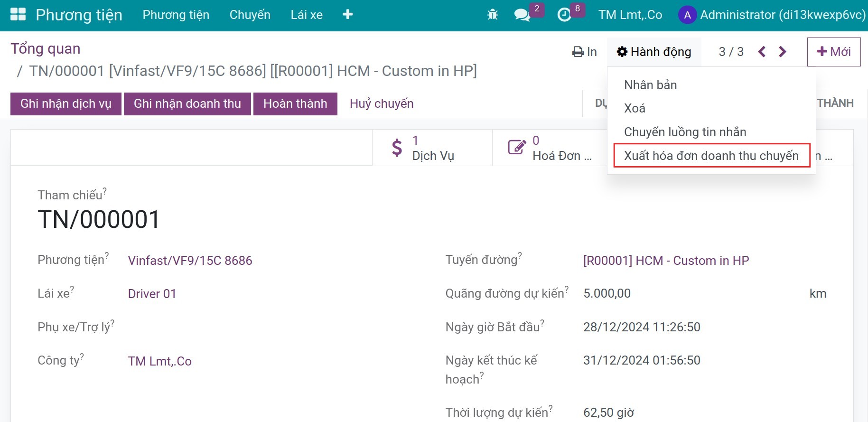This screenshot has width=868, height=422.
Task: Click the Phương tiện app title
Action: click(x=79, y=15)
